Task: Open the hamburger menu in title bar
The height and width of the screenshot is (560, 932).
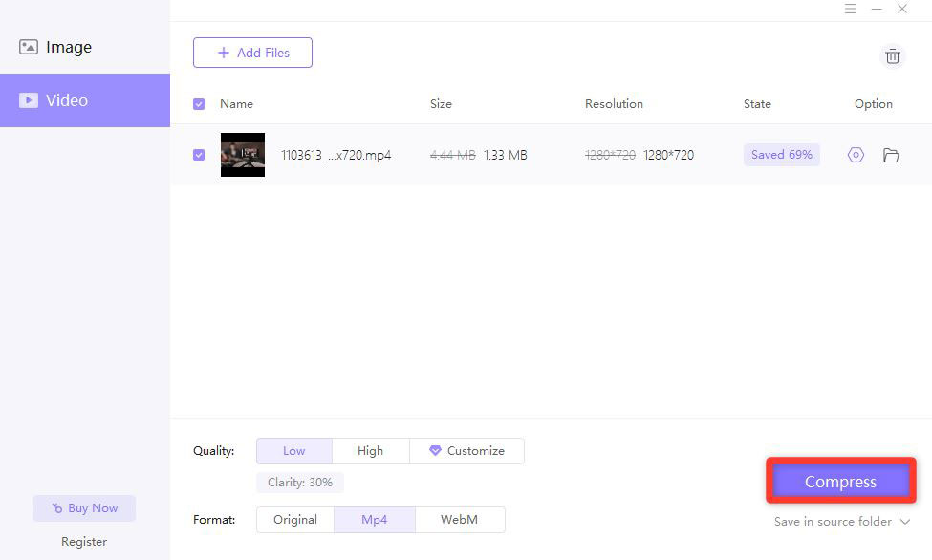Action: tap(851, 9)
